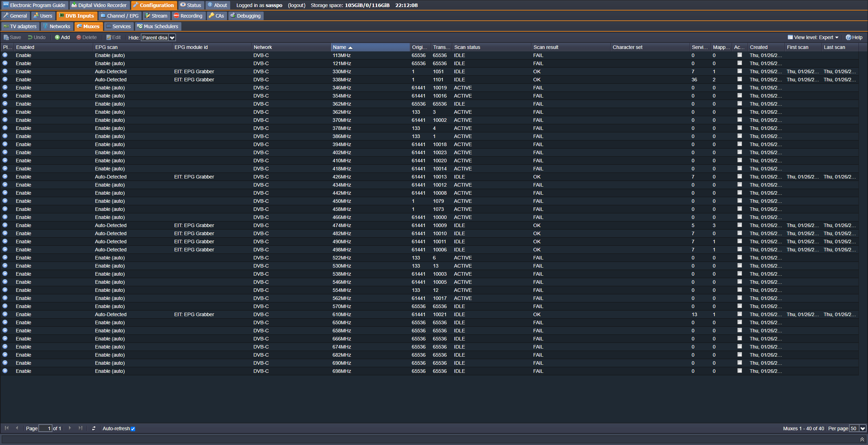Toggle Accept checkbox for 698MHz row

point(740,371)
